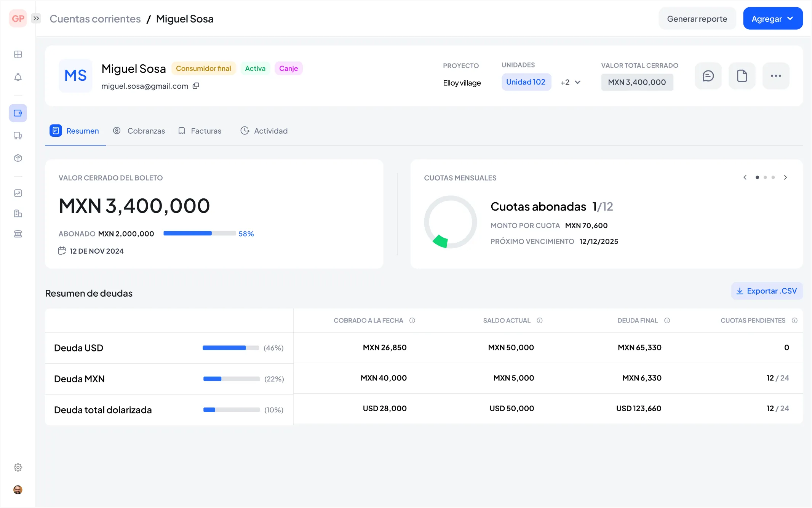Open the deliveries truck icon in sidebar
Image resolution: width=812 pixels, height=508 pixels.
tap(18, 136)
